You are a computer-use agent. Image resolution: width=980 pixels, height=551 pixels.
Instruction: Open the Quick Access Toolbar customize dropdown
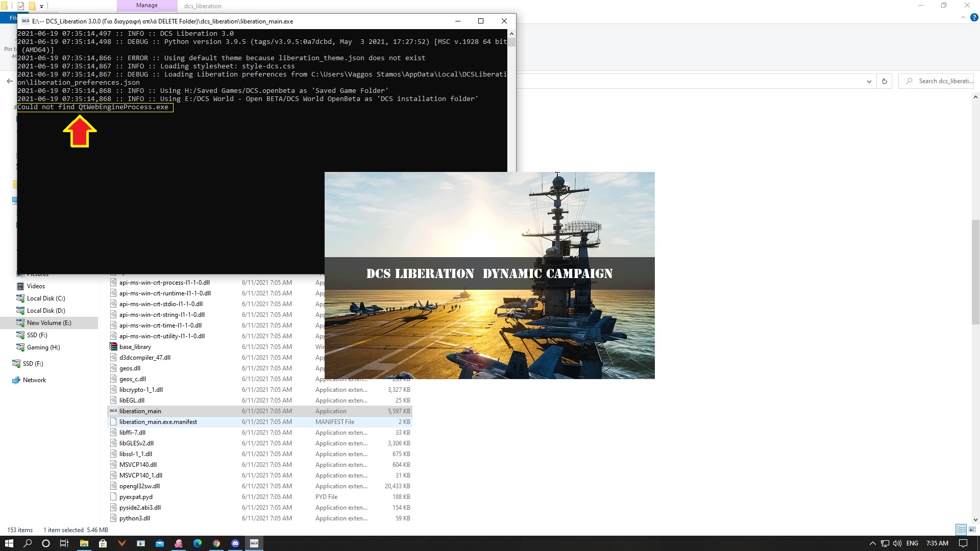pyautogui.click(x=41, y=6)
